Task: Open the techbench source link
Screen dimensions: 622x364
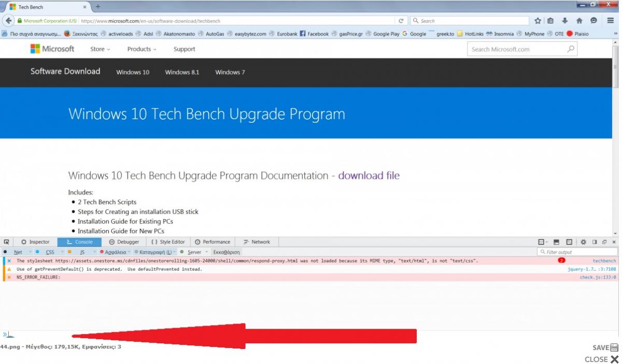Action: click(x=604, y=261)
